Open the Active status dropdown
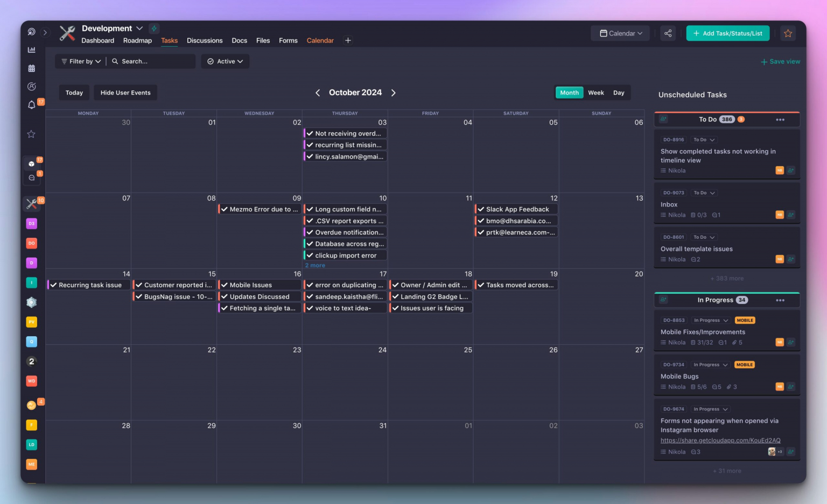Viewport: 827px width, 504px height. (225, 61)
